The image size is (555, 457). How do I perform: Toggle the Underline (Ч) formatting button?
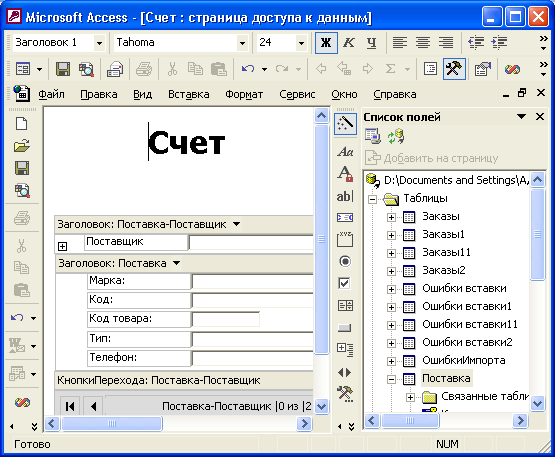371,43
